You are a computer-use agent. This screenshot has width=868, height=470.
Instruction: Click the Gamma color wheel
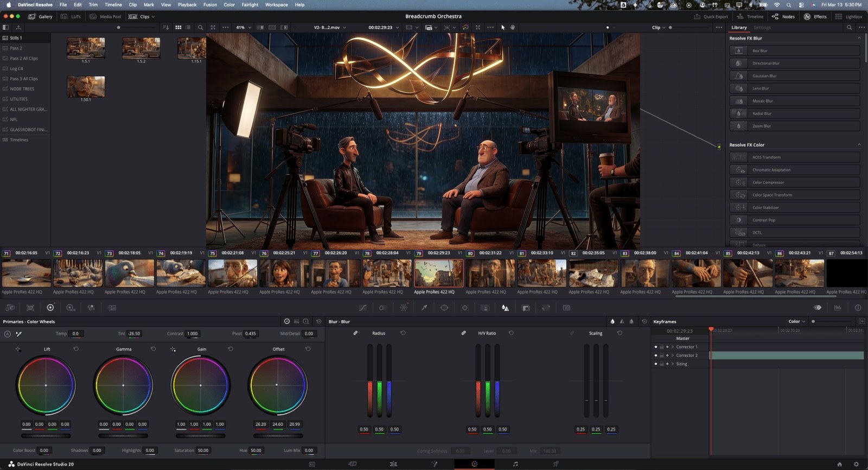(x=123, y=385)
